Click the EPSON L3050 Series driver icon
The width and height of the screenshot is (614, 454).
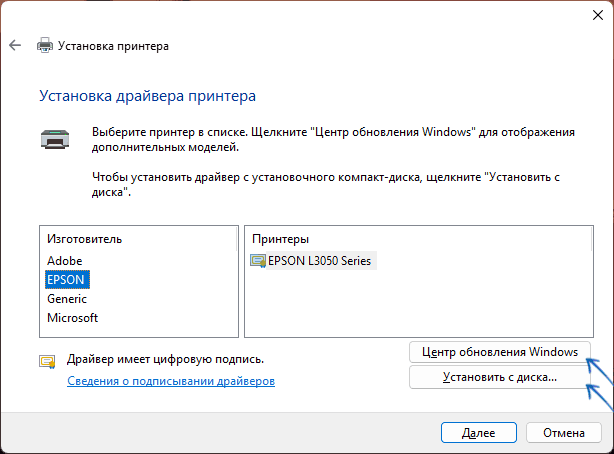259,261
